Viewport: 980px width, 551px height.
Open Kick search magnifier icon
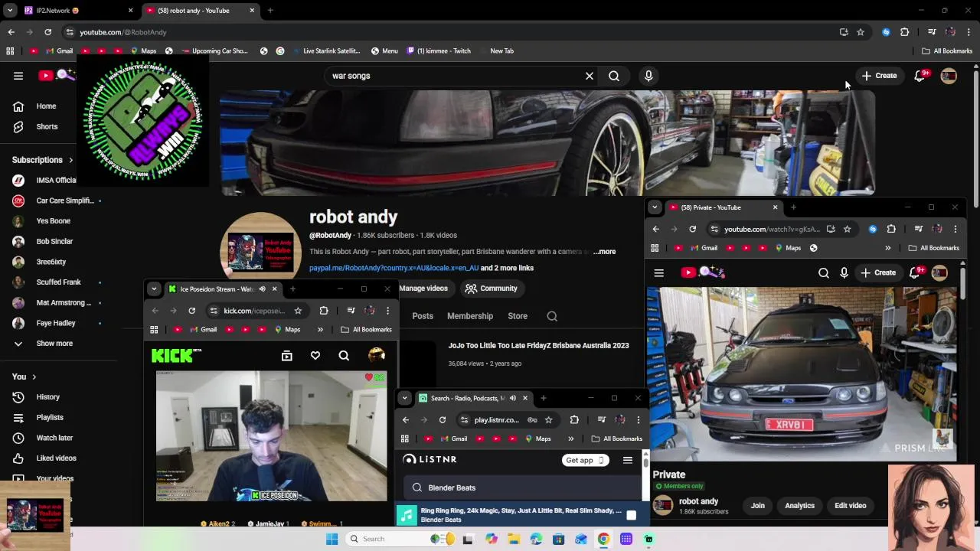coord(344,356)
